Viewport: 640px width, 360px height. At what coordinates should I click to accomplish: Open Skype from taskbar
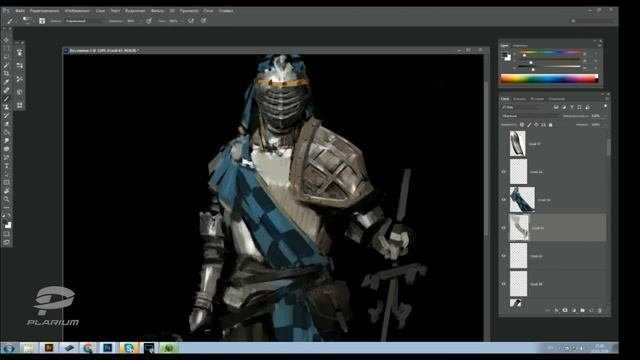click(129, 348)
